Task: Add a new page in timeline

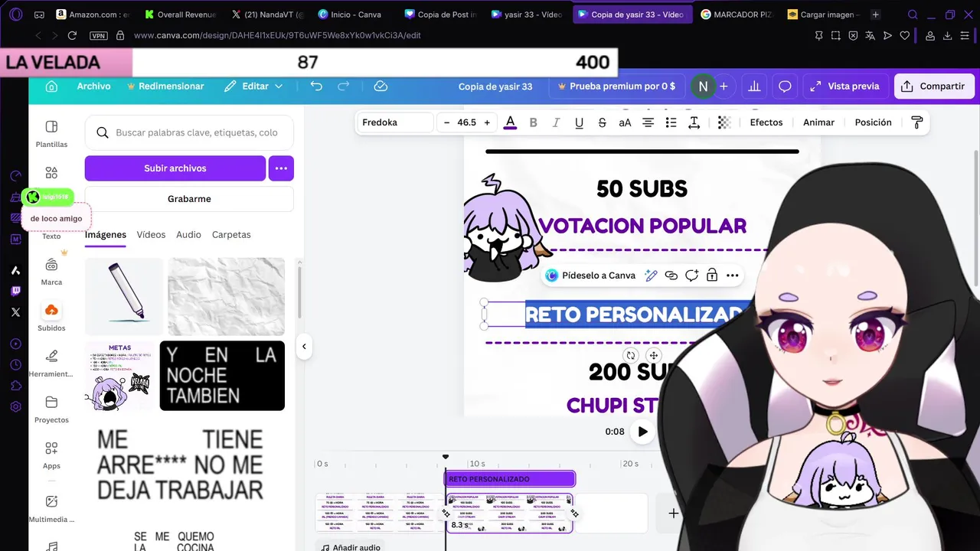Action: tap(673, 514)
